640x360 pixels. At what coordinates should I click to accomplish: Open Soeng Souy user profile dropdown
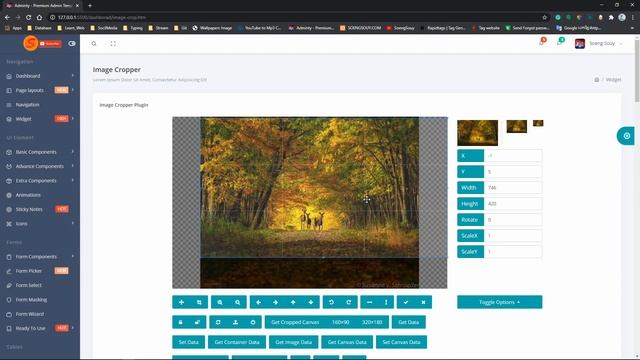tap(598, 43)
